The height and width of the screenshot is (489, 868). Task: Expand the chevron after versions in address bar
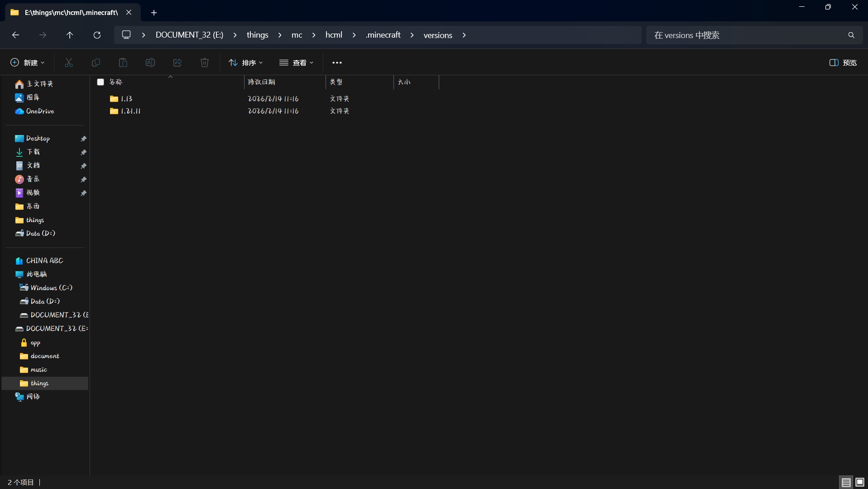click(x=464, y=35)
